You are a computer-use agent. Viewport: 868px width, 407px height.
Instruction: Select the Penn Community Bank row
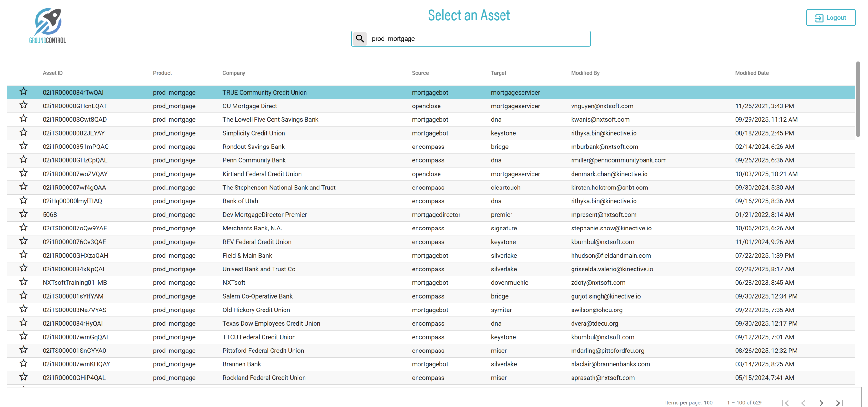click(x=254, y=160)
